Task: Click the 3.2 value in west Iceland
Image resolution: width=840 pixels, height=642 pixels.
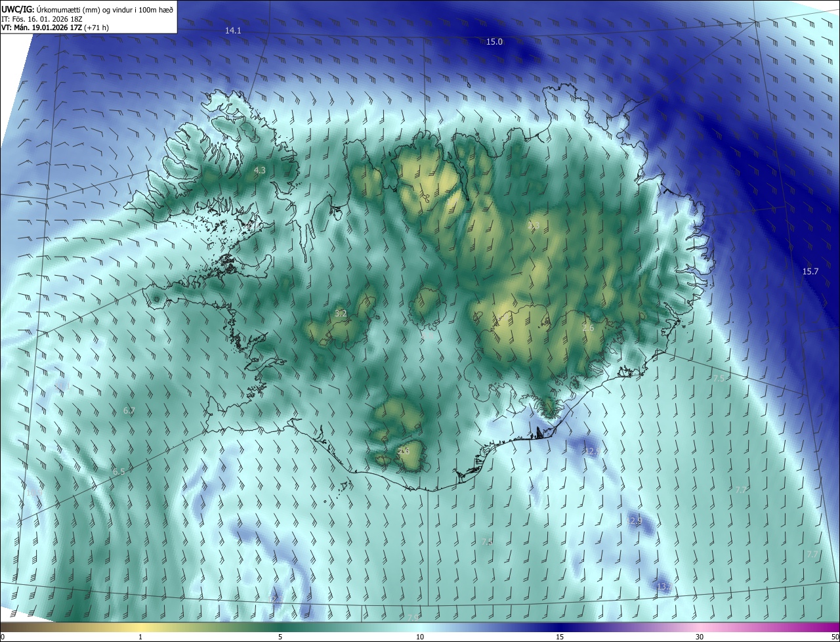Action: 341,314
